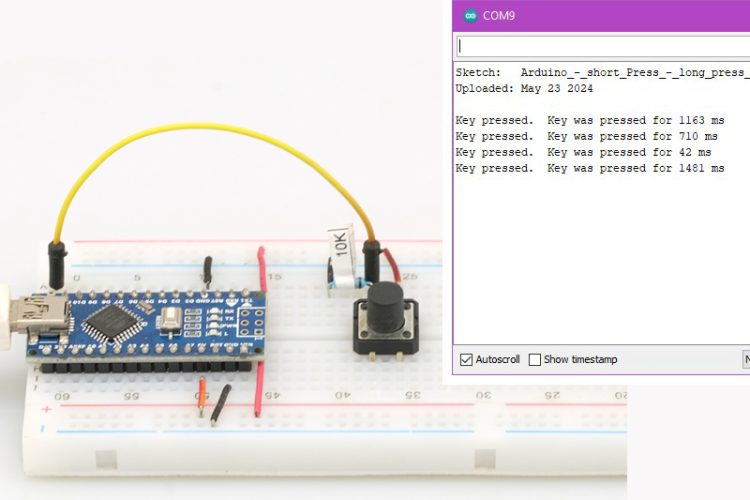Image resolution: width=750 pixels, height=500 pixels.
Task: Focus the serial monitor send input field
Action: pos(600,45)
